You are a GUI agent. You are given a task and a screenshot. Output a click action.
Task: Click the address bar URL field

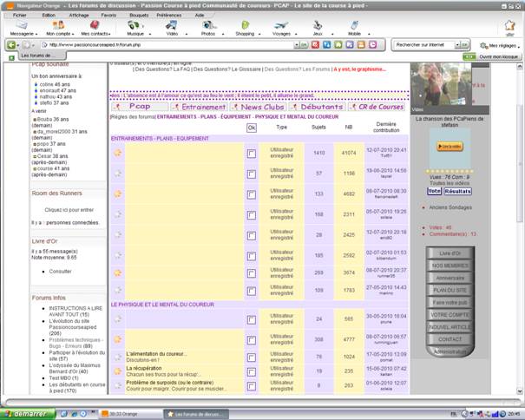pyautogui.click(x=167, y=45)
